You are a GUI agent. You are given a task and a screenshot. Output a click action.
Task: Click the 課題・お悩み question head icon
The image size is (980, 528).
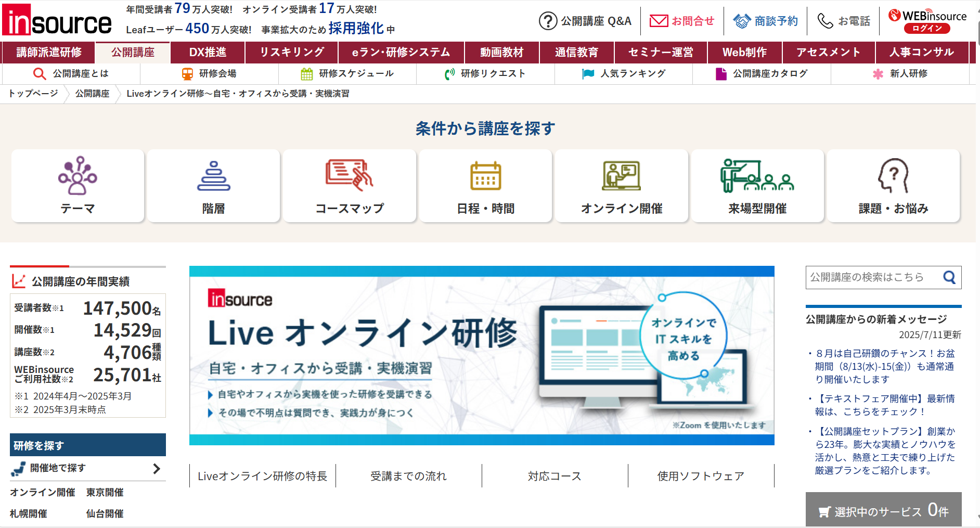(x=893, y=176)
